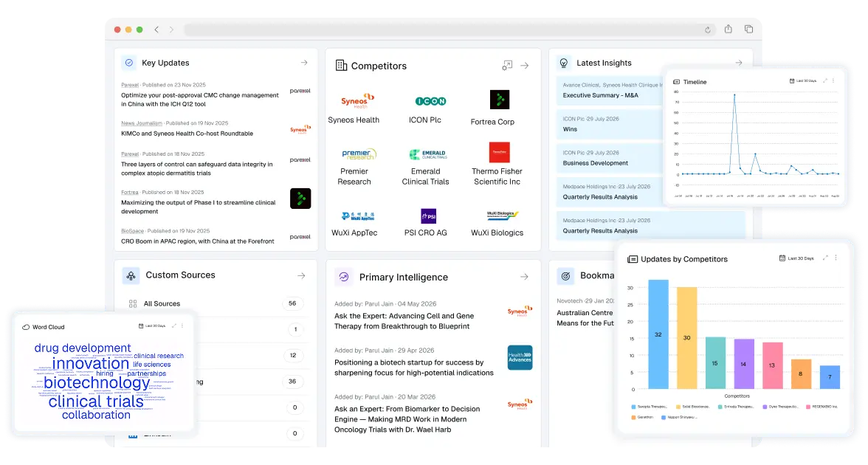Click the News Journalism source link
Image resolution: width=868 pixels, height=465 pixels.
(x=142, y=123)
